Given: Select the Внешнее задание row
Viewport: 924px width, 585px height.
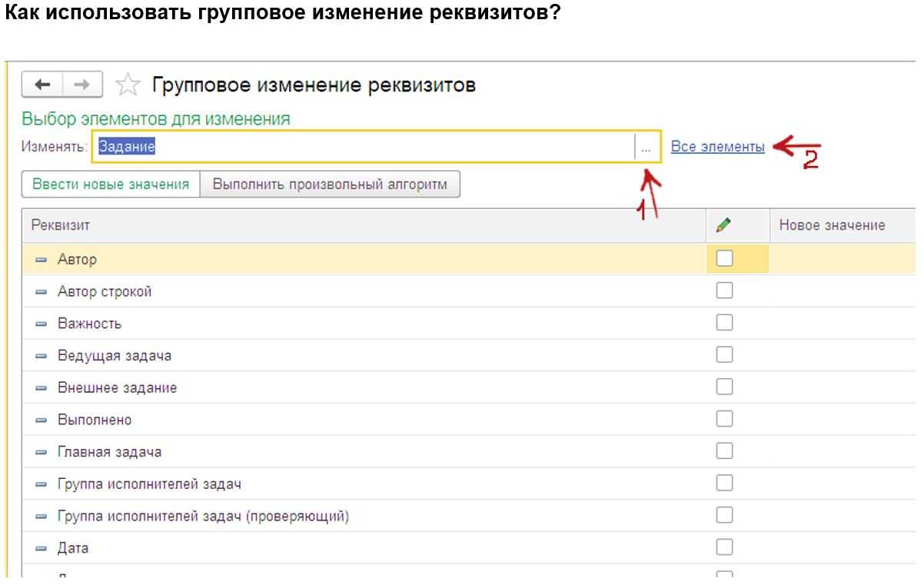Looking at the screenshot, I should pos(117,387).
